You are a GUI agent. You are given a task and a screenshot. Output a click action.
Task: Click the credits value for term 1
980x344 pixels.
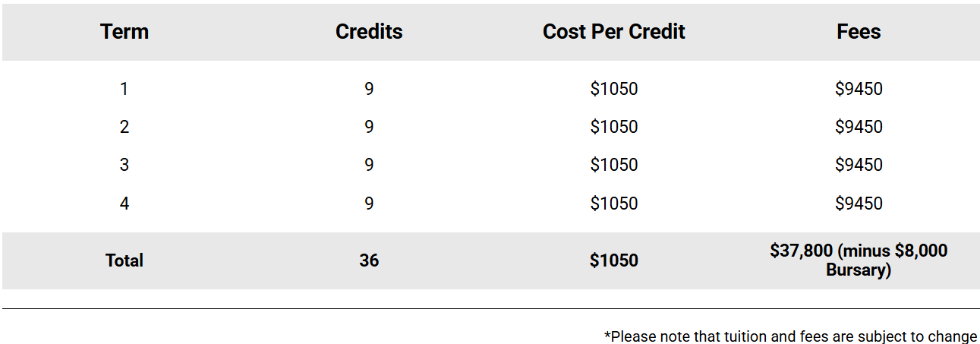point(369,89)
